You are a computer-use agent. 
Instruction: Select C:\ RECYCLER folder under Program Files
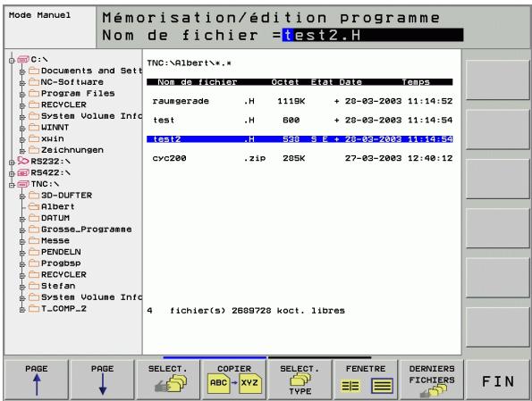63,104
